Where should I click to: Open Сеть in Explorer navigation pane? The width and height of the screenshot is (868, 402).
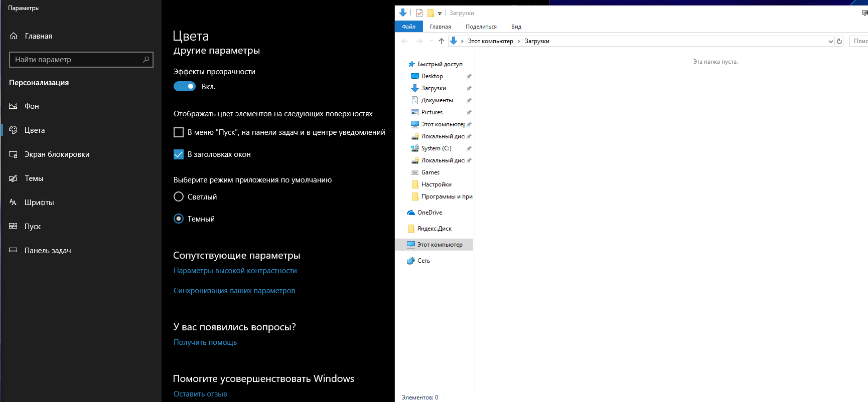[x=423, y=261]
